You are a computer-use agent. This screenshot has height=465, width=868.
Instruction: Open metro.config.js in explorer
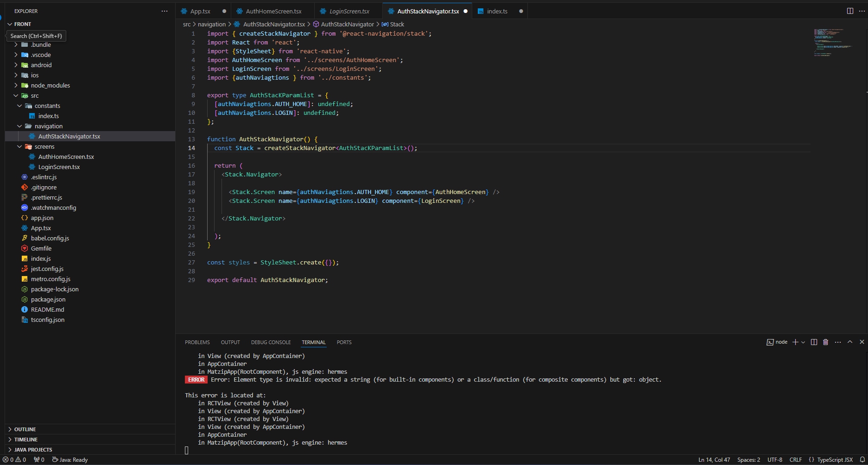tap(51, 279)
